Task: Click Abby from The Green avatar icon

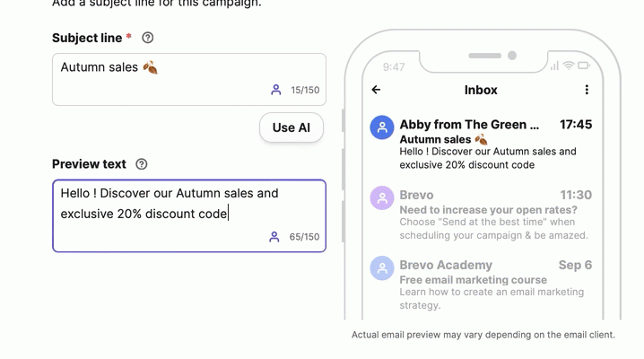Action: 382,127
